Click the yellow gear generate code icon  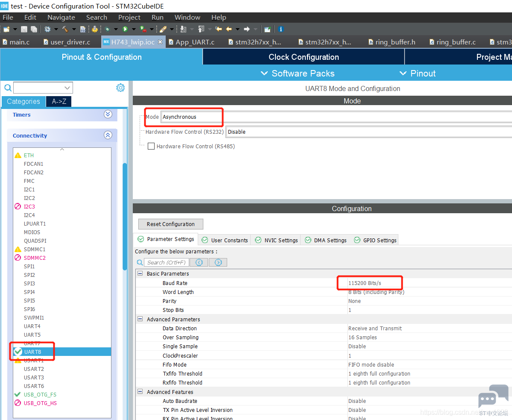[95, 29]
